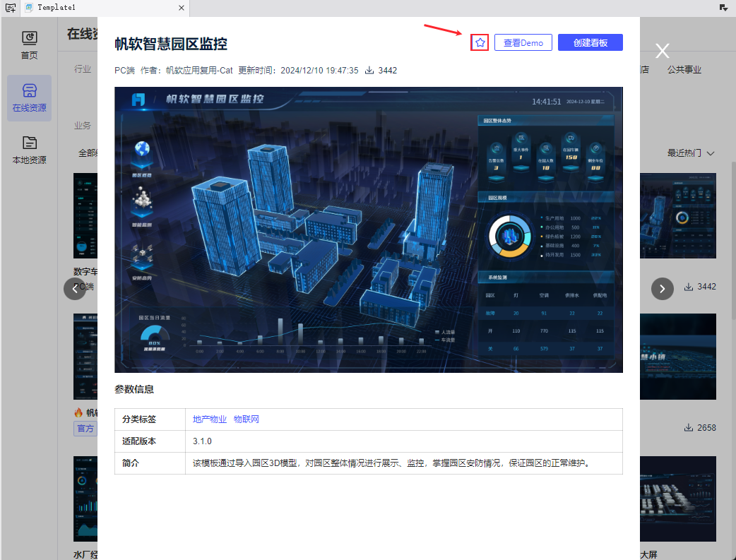Go to the next template with the right arrow

click(663, 289)
